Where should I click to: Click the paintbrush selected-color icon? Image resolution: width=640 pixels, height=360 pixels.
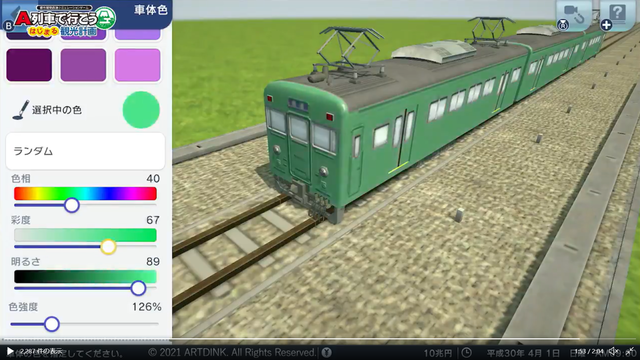[20, 110]
